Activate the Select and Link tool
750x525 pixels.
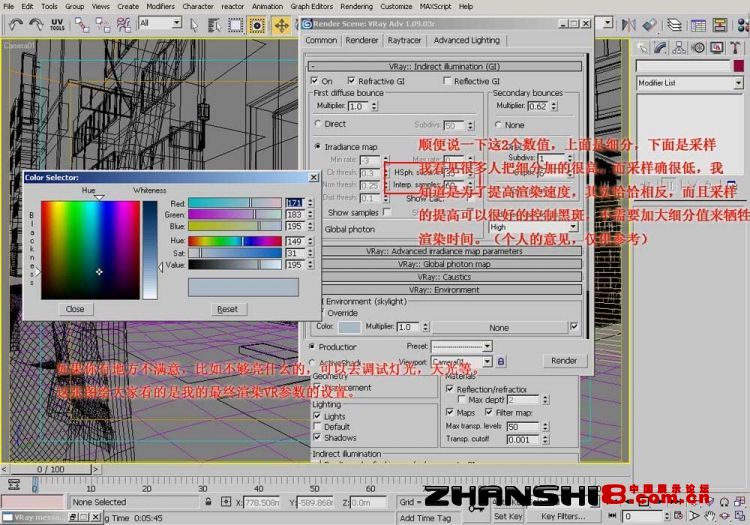tap(81, 24)
